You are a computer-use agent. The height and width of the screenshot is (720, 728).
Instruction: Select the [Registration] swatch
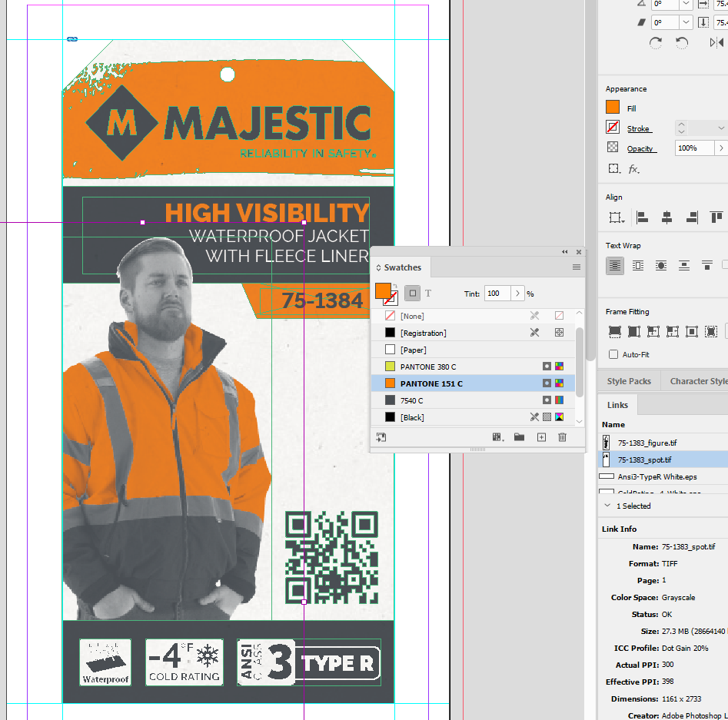(473, 333)
